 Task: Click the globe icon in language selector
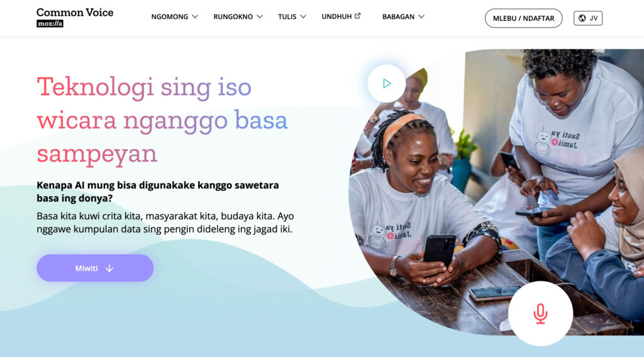582,18
